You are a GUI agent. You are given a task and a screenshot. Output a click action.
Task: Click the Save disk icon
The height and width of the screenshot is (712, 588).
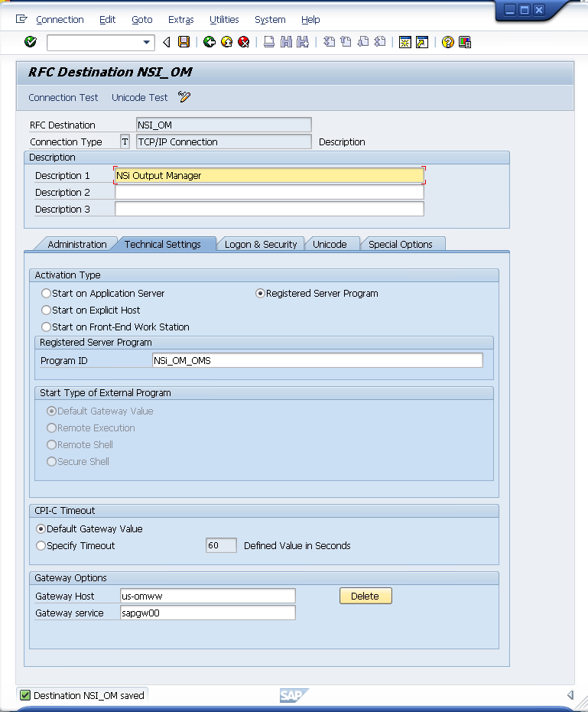click(x=184, y=42)
